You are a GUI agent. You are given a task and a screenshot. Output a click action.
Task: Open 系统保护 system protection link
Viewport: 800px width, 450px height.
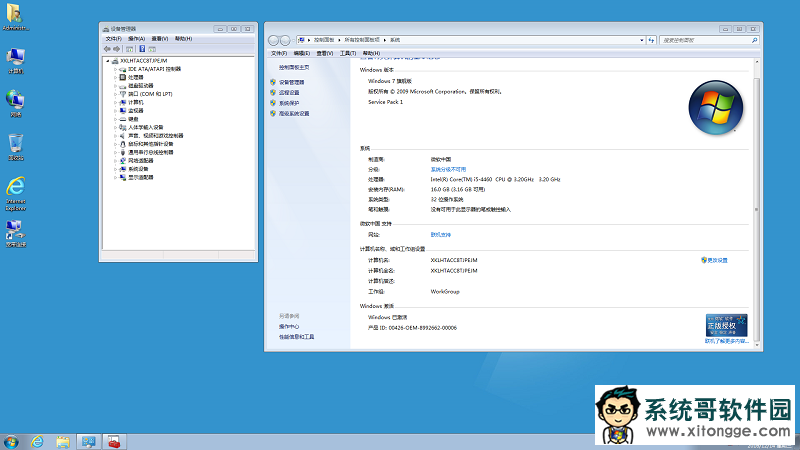pos(289,103)
